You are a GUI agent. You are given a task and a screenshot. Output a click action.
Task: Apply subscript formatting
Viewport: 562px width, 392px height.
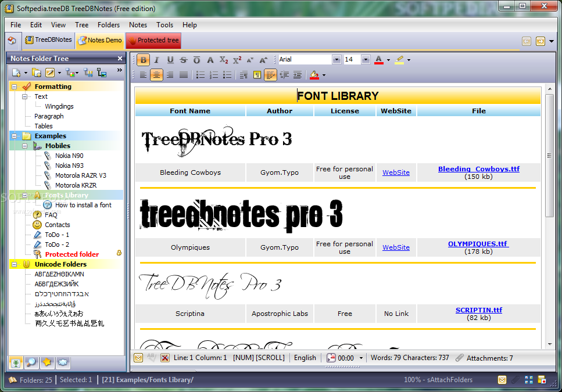[224, 60]
